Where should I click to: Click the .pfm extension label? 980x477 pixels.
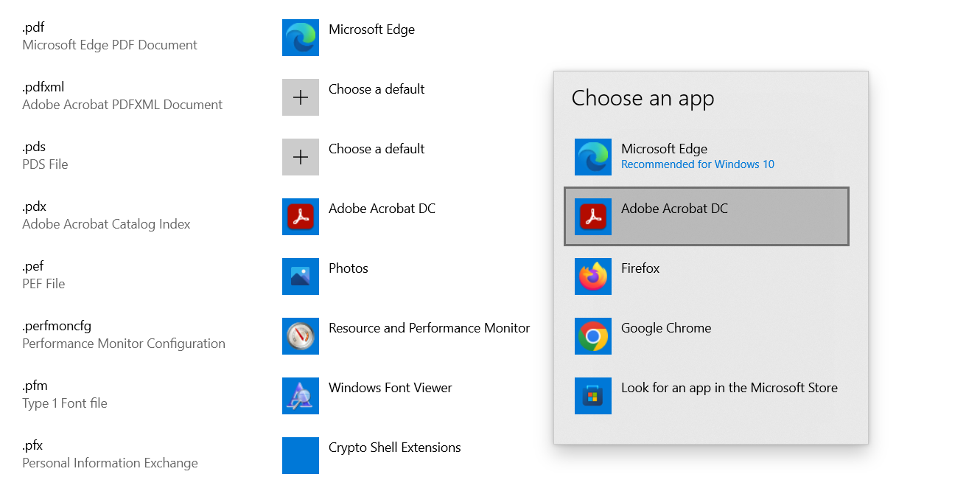pos(35,386)
